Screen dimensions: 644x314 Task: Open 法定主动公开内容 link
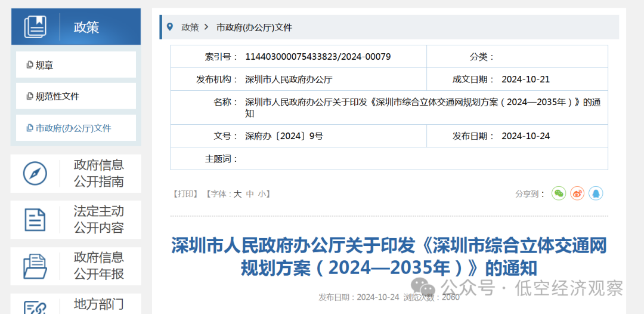coord(99,220)
